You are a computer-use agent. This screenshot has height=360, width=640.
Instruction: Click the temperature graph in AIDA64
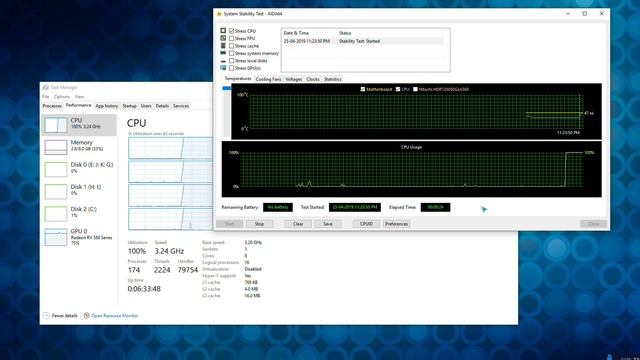(x=416, y=111)
